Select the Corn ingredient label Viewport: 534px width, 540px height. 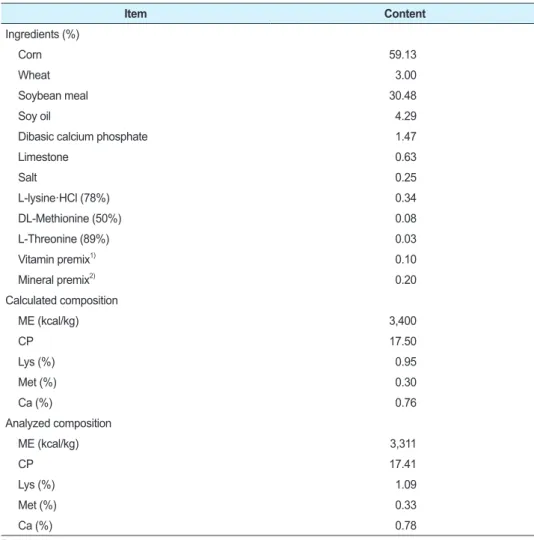30,55
